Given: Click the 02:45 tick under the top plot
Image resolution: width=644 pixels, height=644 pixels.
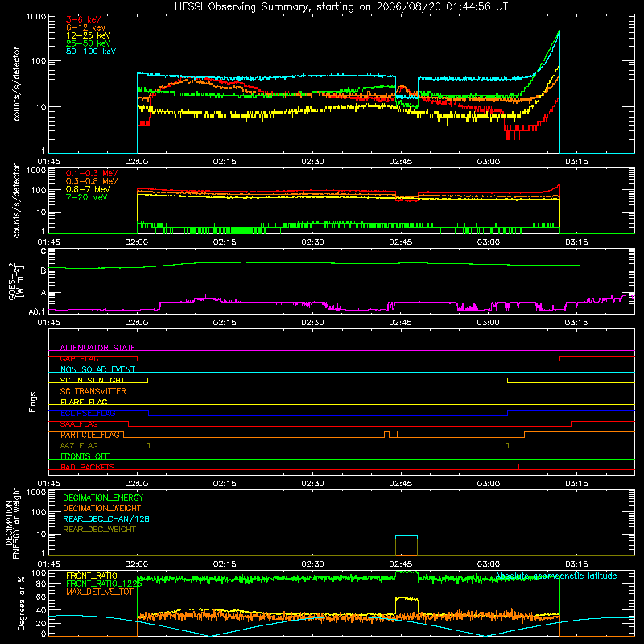Looking at the screenshot, I should tap(400, 162).
